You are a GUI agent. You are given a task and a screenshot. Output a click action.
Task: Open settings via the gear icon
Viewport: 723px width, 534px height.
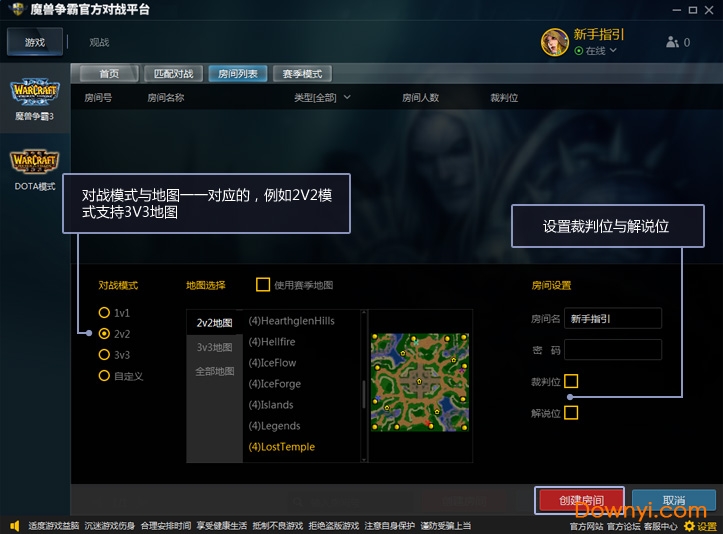(689, 526)
